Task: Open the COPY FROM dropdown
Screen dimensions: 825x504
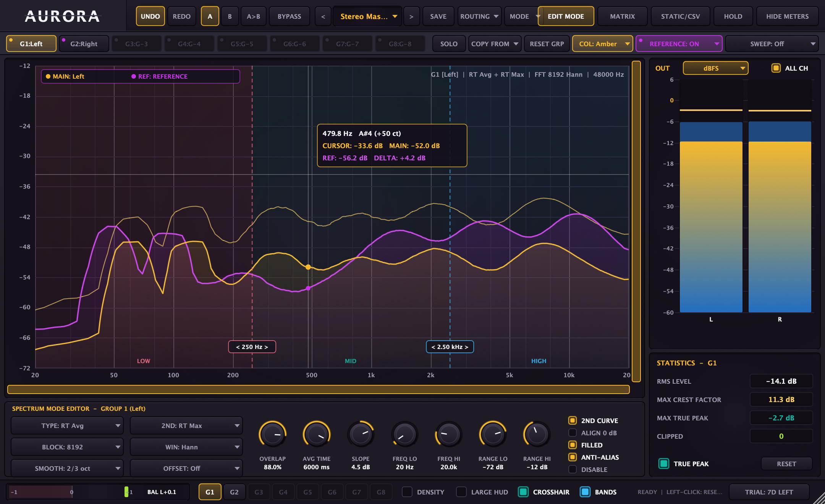Action: coord(495,44)
